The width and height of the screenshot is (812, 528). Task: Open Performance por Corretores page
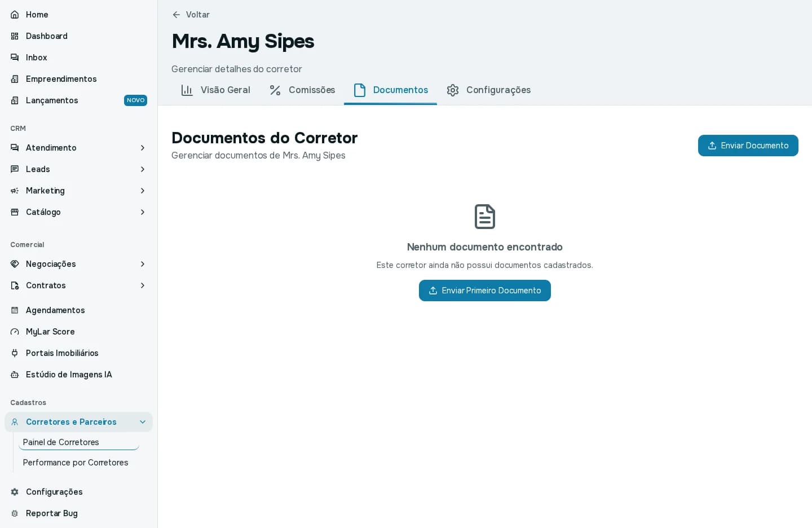click(x=79, y=463)
